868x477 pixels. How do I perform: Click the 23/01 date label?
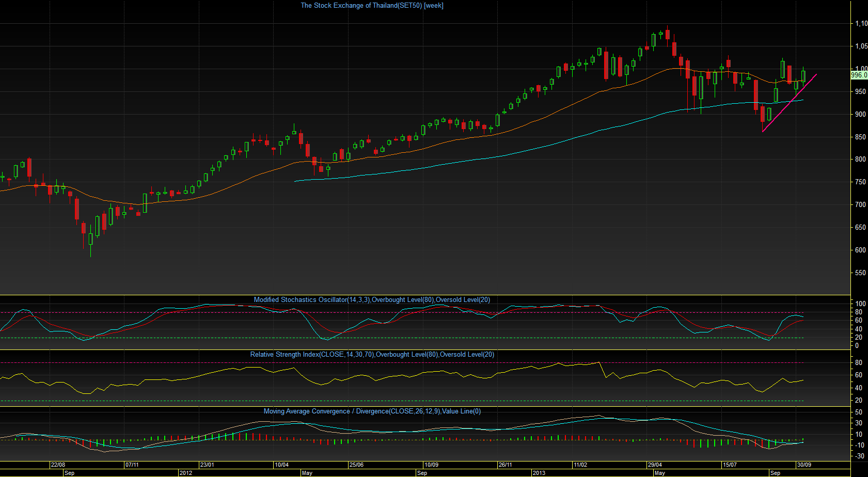tap(207, 465)
